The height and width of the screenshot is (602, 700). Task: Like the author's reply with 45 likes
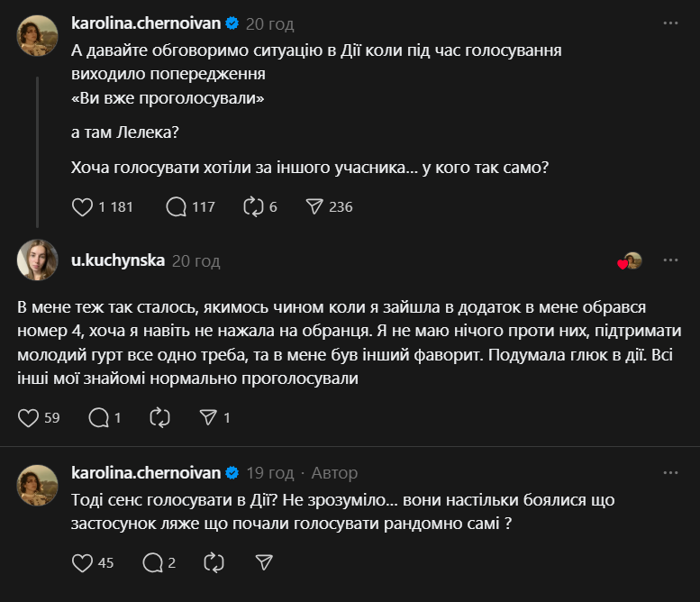click(x=83, y=562)
